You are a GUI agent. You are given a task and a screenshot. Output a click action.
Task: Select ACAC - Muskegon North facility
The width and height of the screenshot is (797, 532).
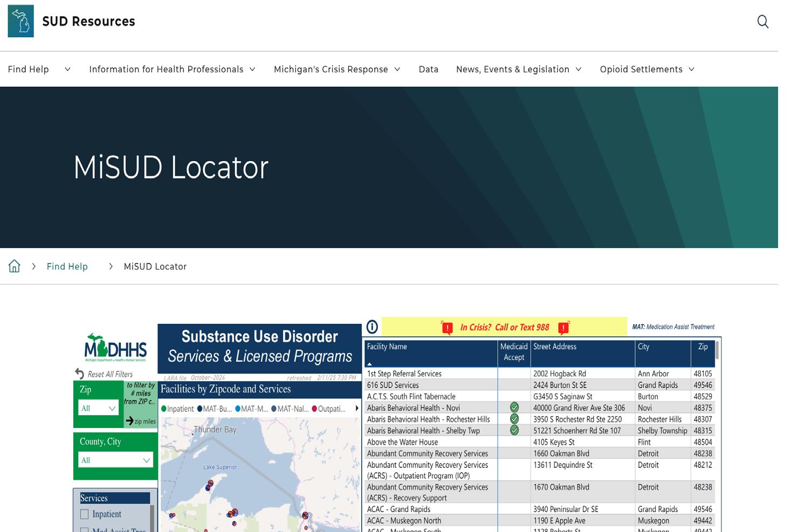pyautogui.click(x=404, y=521)
